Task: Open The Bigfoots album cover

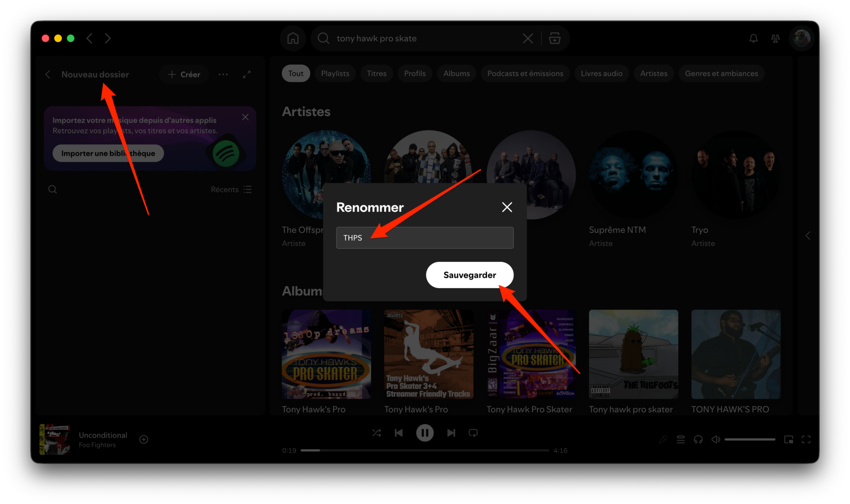Action: pos(634,354)
